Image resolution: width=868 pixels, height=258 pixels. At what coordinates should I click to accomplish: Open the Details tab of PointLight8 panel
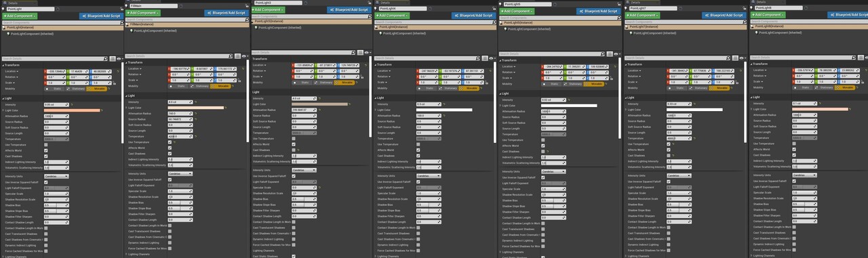761,2
